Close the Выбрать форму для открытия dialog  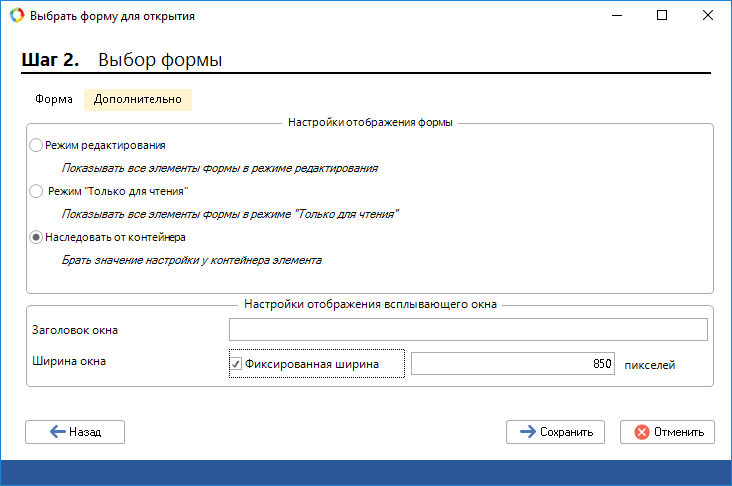pyautogui.click(x=708, y=15)
